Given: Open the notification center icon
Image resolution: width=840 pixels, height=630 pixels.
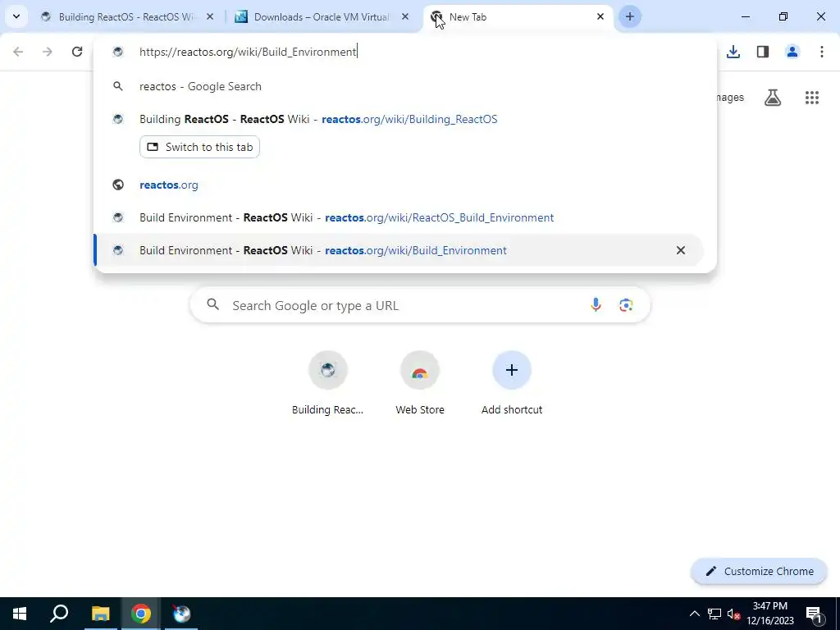Looking at the screenshot, I should (814, 614).
